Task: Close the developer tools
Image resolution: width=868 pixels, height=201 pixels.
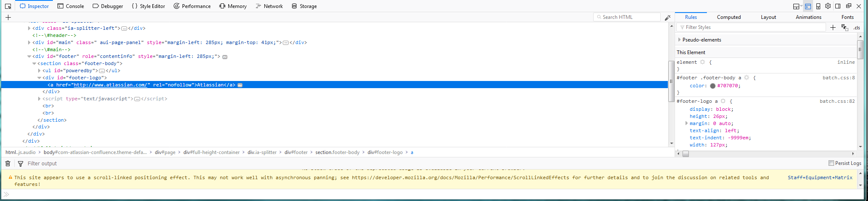Action: point(859,6)
